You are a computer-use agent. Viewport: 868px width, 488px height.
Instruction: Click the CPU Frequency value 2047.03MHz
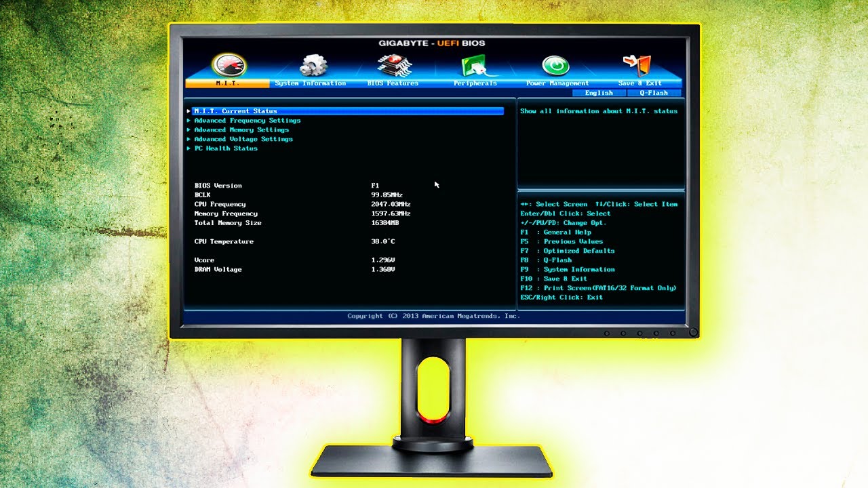point(391,204)
